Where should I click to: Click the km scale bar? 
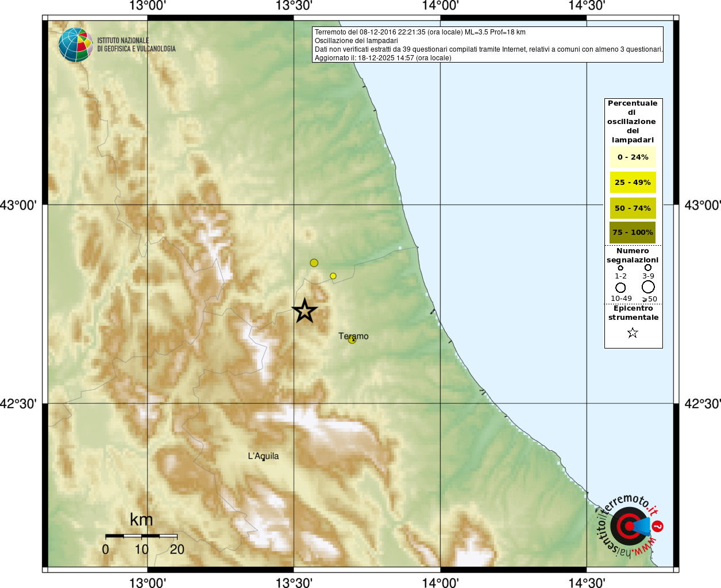[141, 536]
